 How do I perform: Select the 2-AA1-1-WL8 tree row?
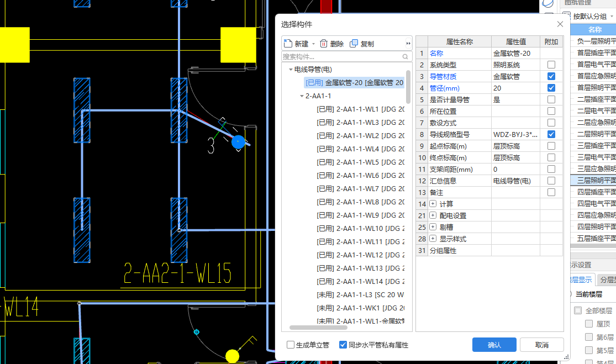tap(361, 202)
